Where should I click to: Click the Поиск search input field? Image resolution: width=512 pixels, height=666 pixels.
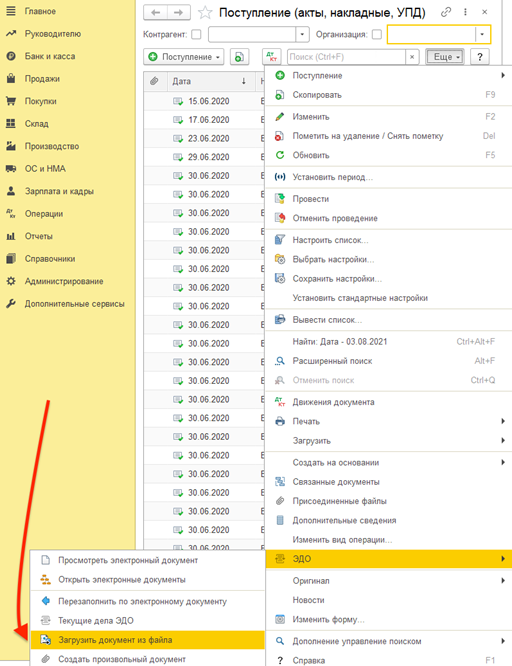[x=346, y=56]
